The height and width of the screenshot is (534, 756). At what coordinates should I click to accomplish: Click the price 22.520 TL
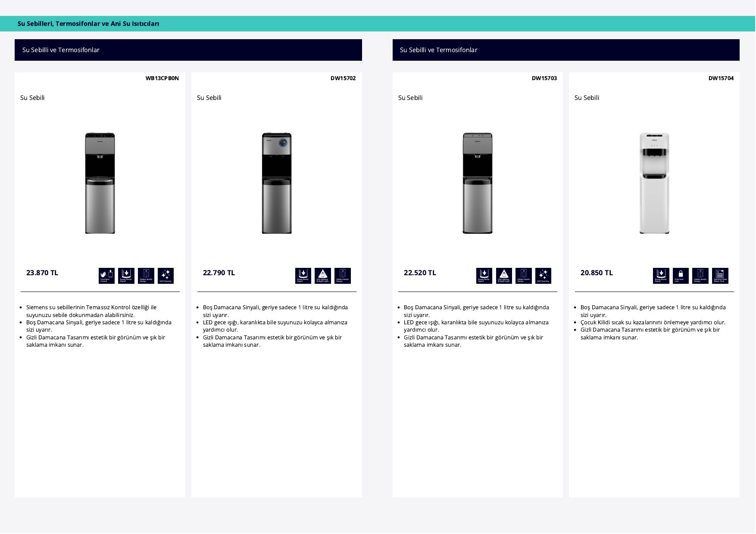(x=420, y=273)
